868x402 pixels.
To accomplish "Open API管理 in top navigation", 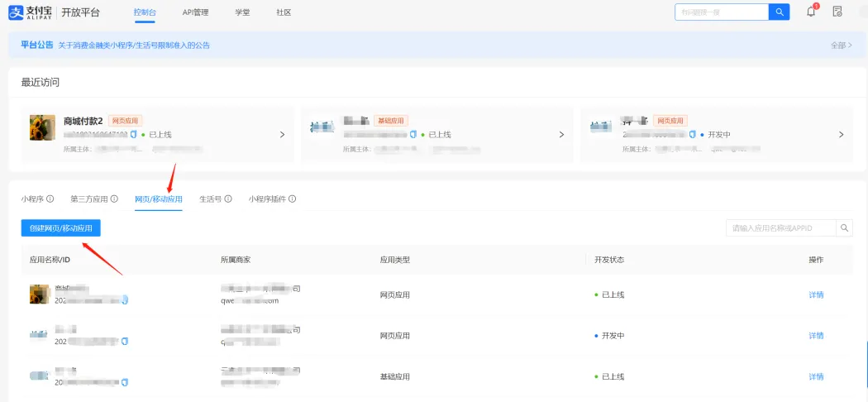I will tap(195, 12).
